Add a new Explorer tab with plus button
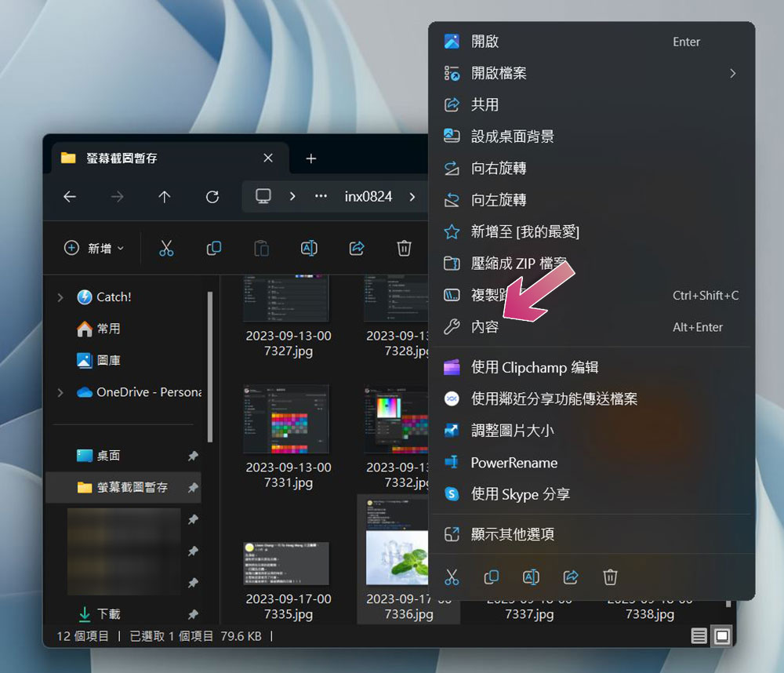The image size is (784, 673). click(x=311, y=158)
